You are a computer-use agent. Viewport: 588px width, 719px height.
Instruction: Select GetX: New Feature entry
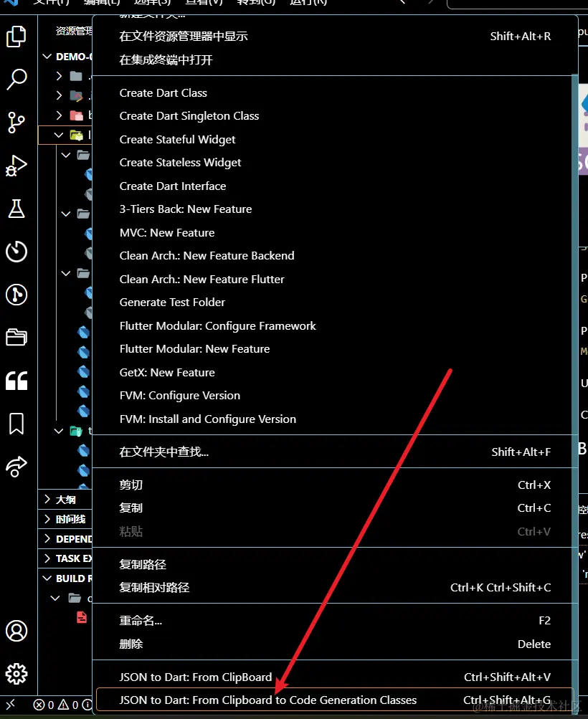point(335,372)
